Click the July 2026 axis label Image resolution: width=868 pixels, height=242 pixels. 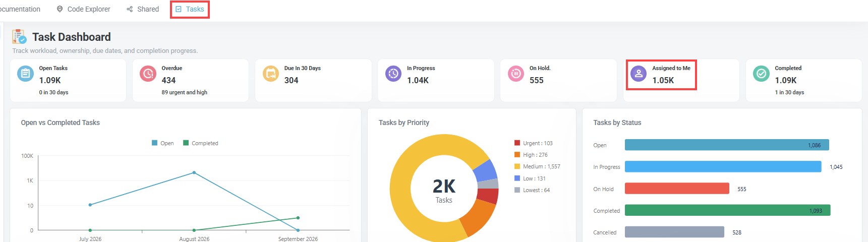90,239
